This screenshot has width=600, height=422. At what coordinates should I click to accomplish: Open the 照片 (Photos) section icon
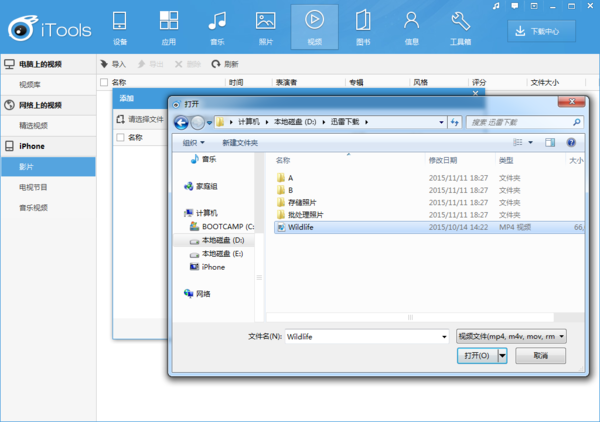pos(265,25)
